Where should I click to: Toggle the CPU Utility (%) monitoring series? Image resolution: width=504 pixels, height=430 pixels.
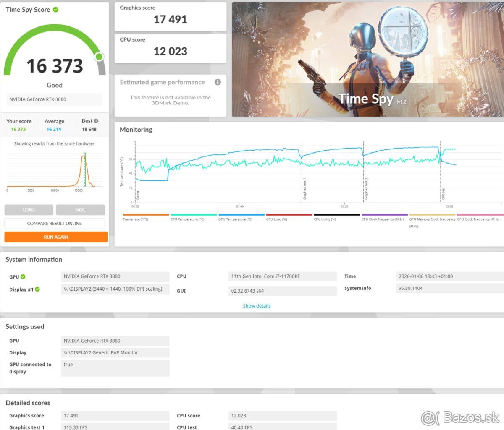325,219
